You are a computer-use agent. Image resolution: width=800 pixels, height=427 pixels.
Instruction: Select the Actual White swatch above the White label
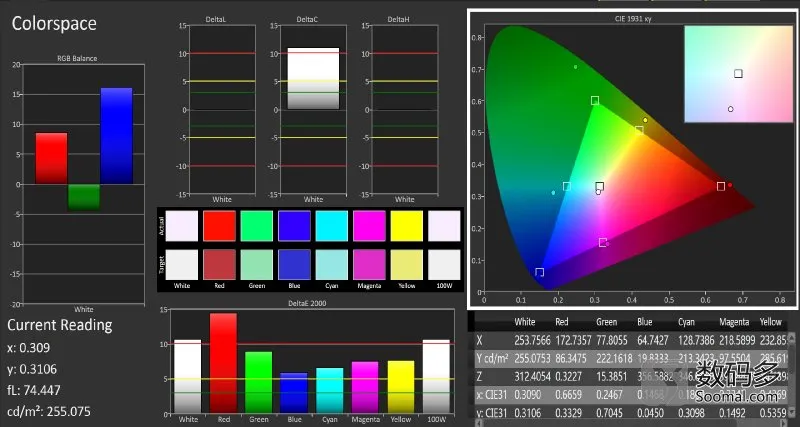pyautogui.click(x=182, y=225)
